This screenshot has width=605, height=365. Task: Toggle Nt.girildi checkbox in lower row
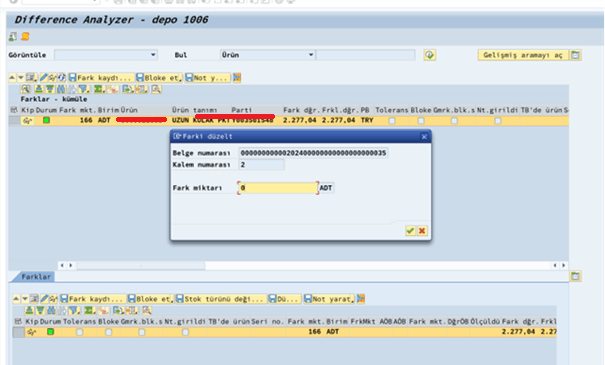point(186,332)
